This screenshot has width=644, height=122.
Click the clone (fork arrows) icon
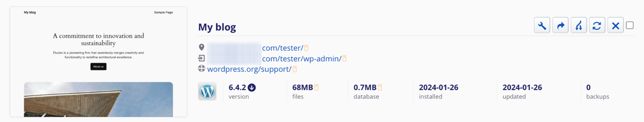tap(578, 25)
